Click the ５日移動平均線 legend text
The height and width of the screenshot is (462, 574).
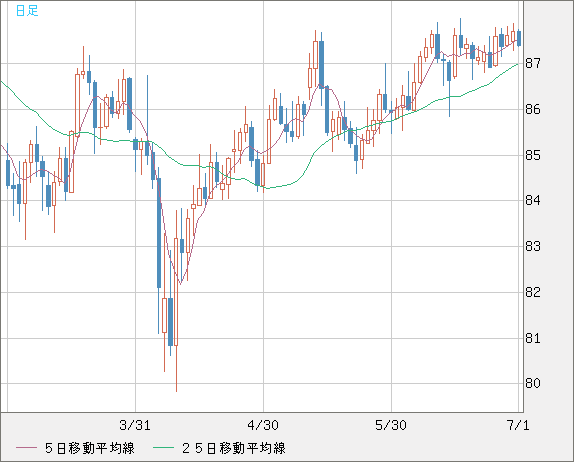[x=90, y=448]
